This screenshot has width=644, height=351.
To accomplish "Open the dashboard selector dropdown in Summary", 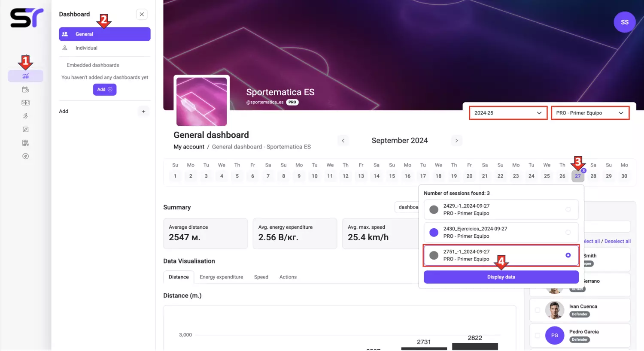I will click(407, 207).
